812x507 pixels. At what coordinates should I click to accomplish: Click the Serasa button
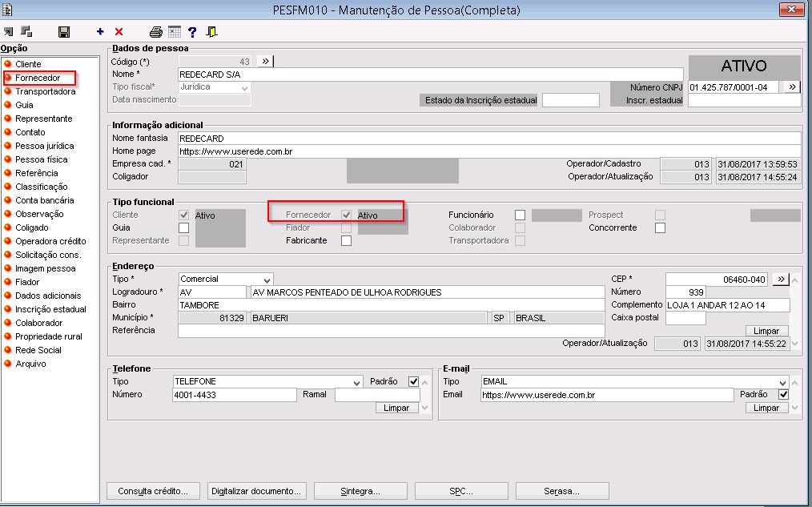pos(562,491)
